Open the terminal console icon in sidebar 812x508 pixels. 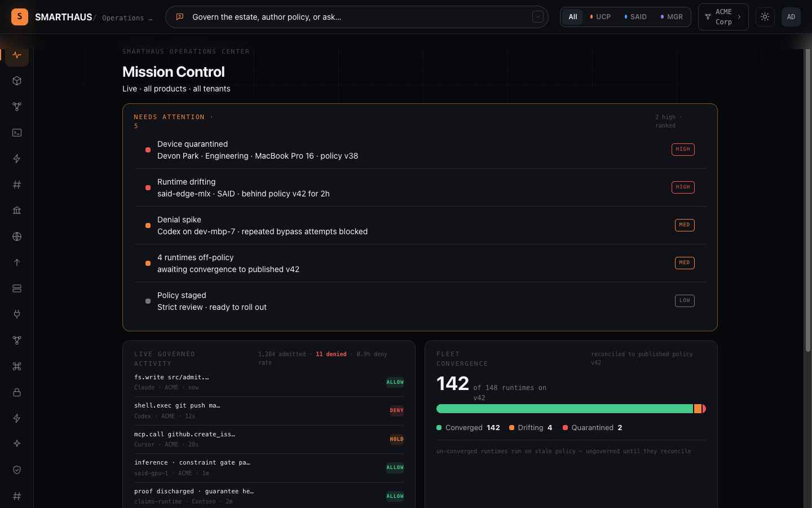[17, 133]
